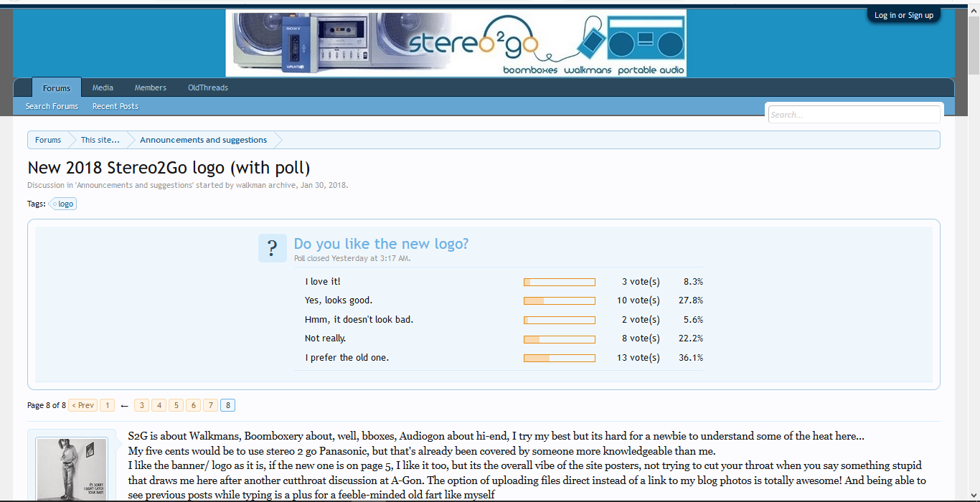Screen dimensions: 980x502
Task: Open 'Do you like the new logo?' poll title
Action: tap(381, 244)
